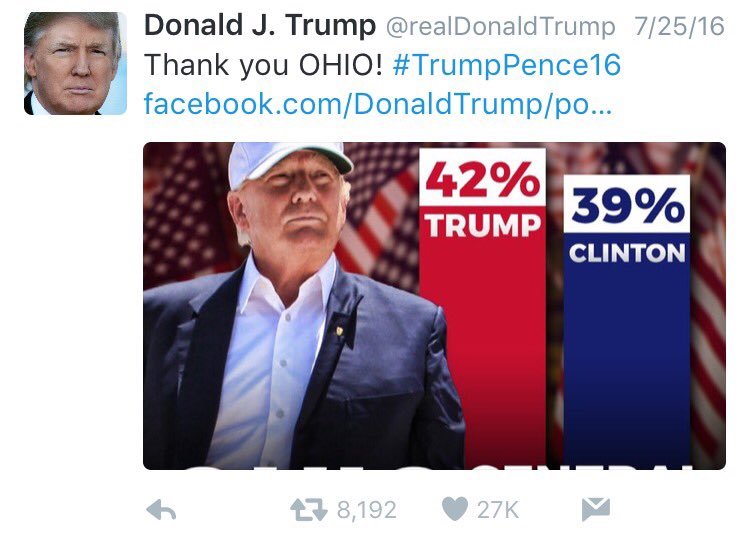Like the tweet with the heart icon
Image resolution: width=742 pixels, height=540 pixels.
coord(455,509)
